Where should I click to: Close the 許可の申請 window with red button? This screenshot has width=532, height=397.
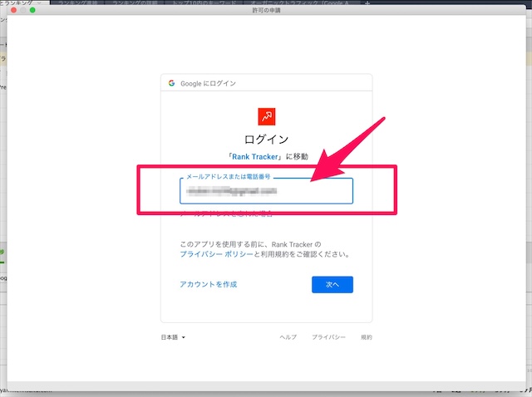pos(13,10)
